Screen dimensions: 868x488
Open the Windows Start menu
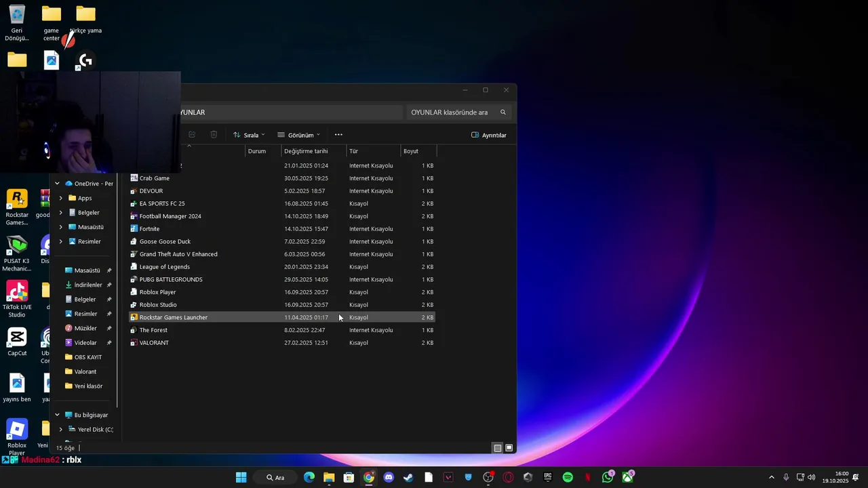coord(241,477)
